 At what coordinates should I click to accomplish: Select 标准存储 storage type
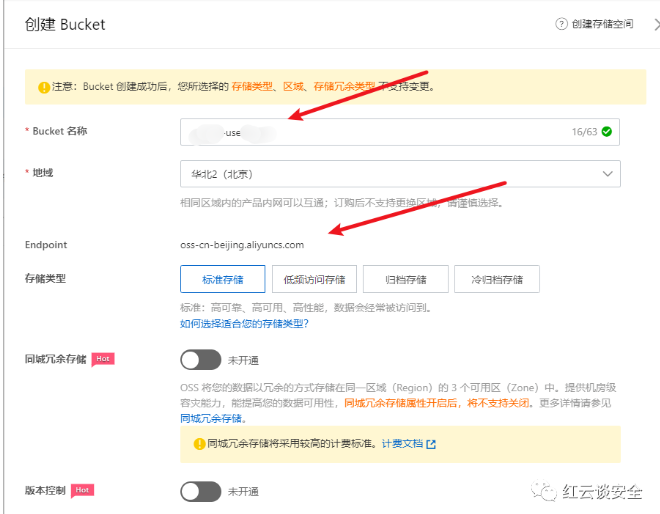[224, 279]
